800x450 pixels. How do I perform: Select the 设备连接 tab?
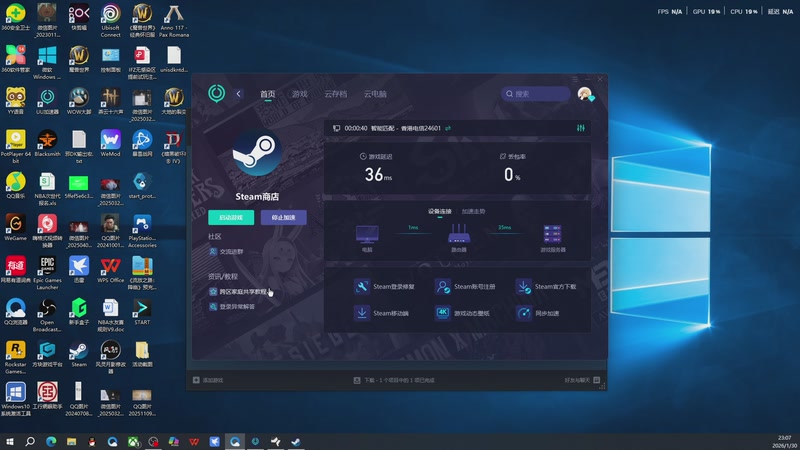click(x=440, y=211)
